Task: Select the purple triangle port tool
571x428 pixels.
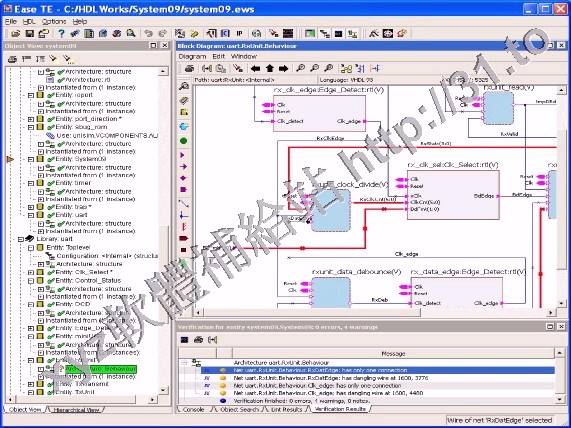Action: point(182,155)
